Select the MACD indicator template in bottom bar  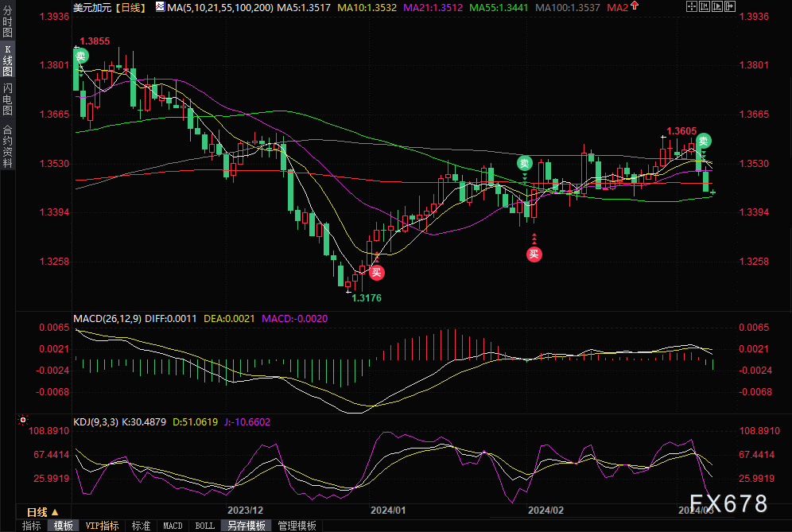click(x=173, y=526)
